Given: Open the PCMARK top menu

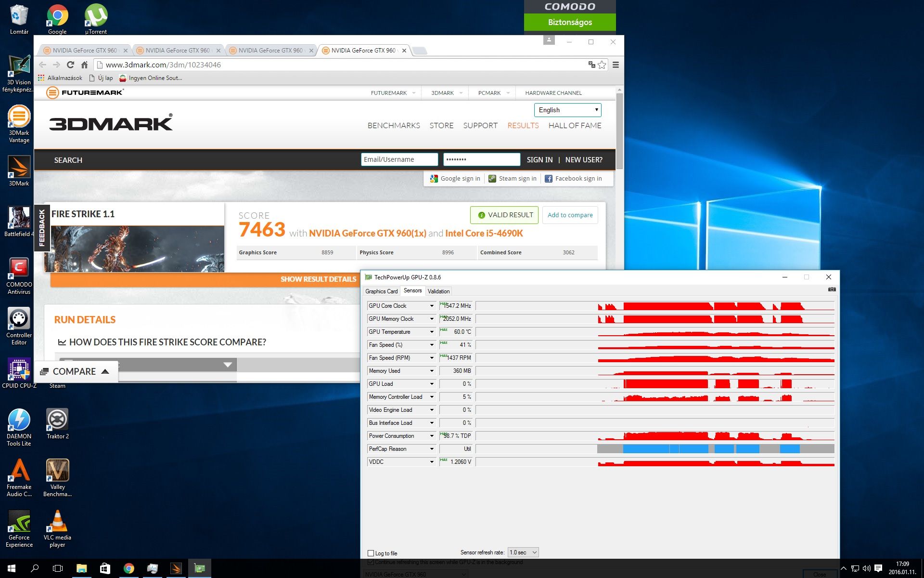Looking at the screenshot, I should coord(493,93).
